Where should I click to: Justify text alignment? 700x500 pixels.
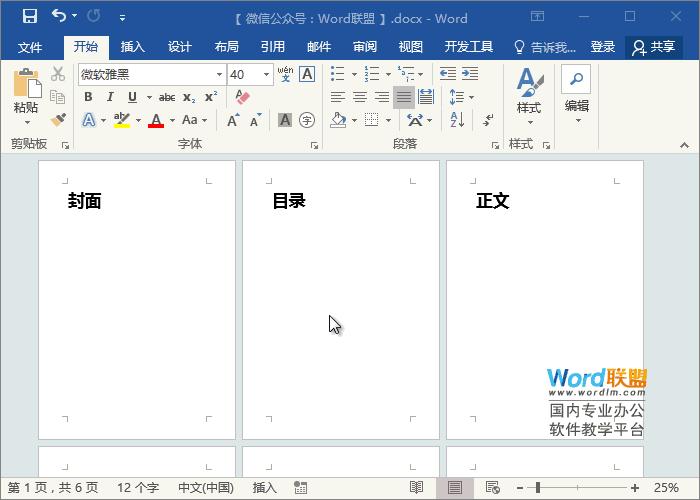pos(404,97)
